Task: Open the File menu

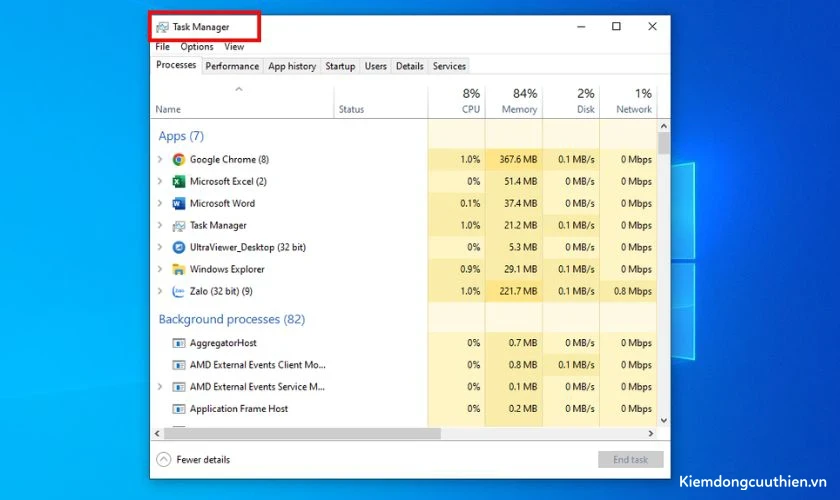Action: (x=162, y=47)
